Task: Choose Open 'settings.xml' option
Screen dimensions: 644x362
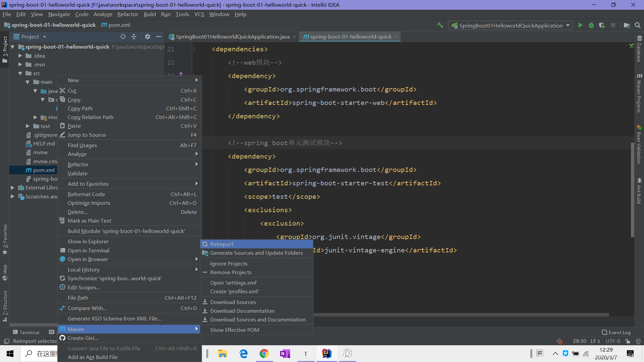Action: pyautogui.click(x=257, y=283)
